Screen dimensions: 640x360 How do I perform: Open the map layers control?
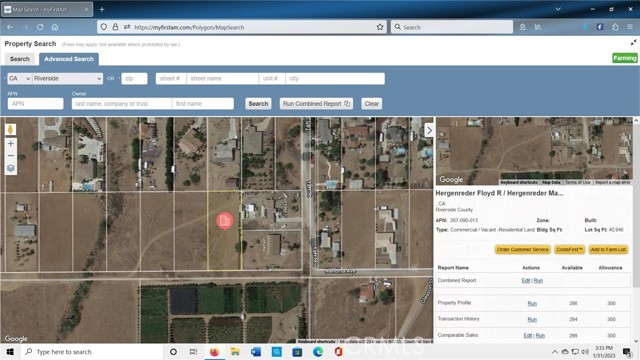pyautogui.click(x=11, y=168)
